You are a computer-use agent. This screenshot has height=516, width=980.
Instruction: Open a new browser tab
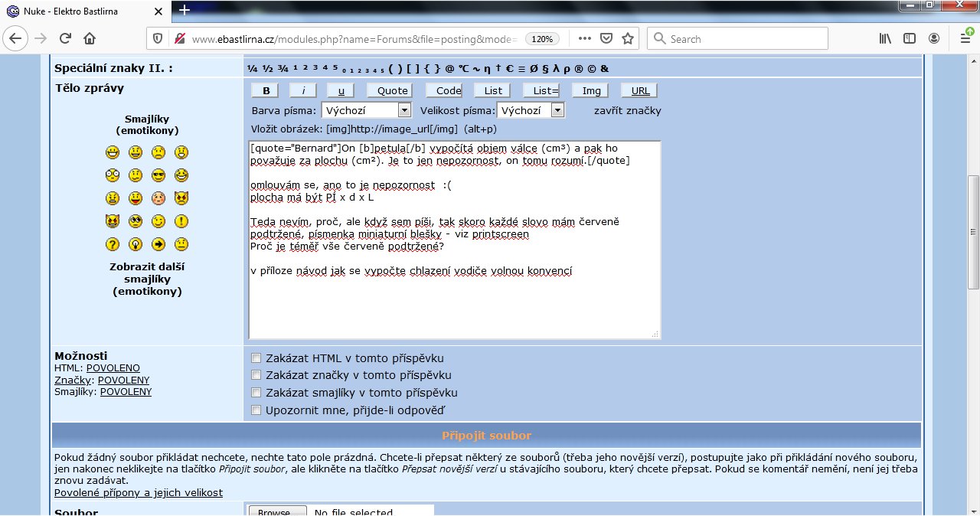pos(185,11)
